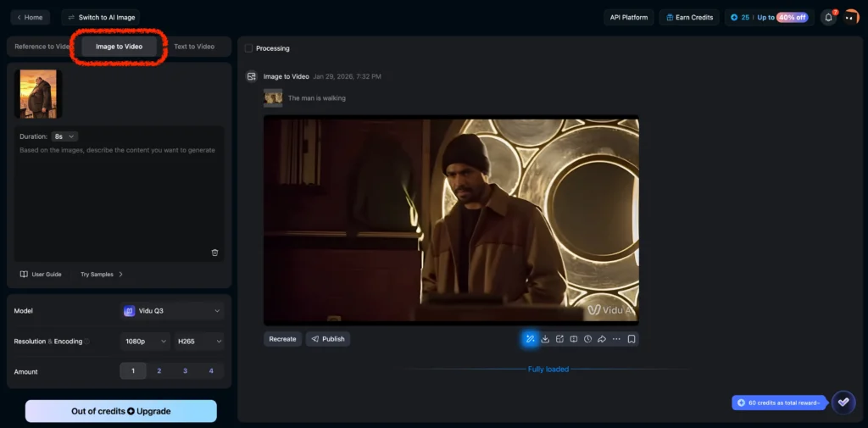The height and width of the screenshot is (428, 868).
Task: Select amount 2
Action: coord(159,371)
